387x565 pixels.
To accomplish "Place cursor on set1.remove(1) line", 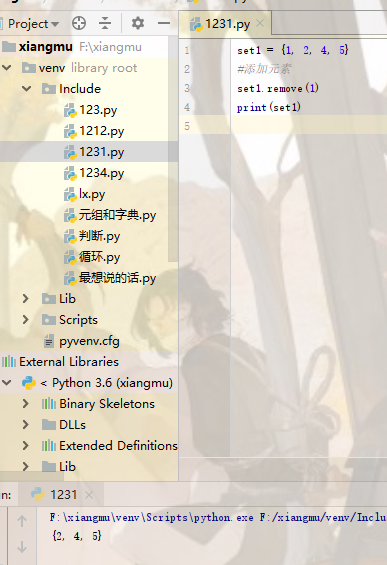I will [278, 88].
